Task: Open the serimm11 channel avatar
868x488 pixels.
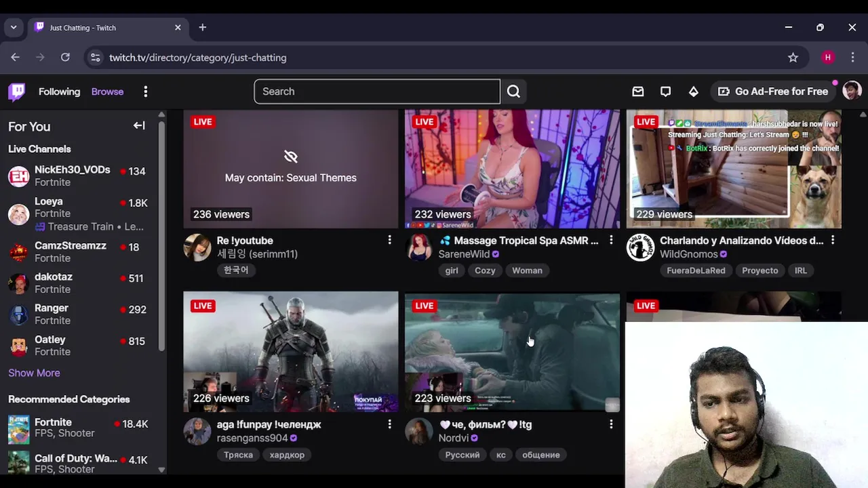Action: pos(197,247)
